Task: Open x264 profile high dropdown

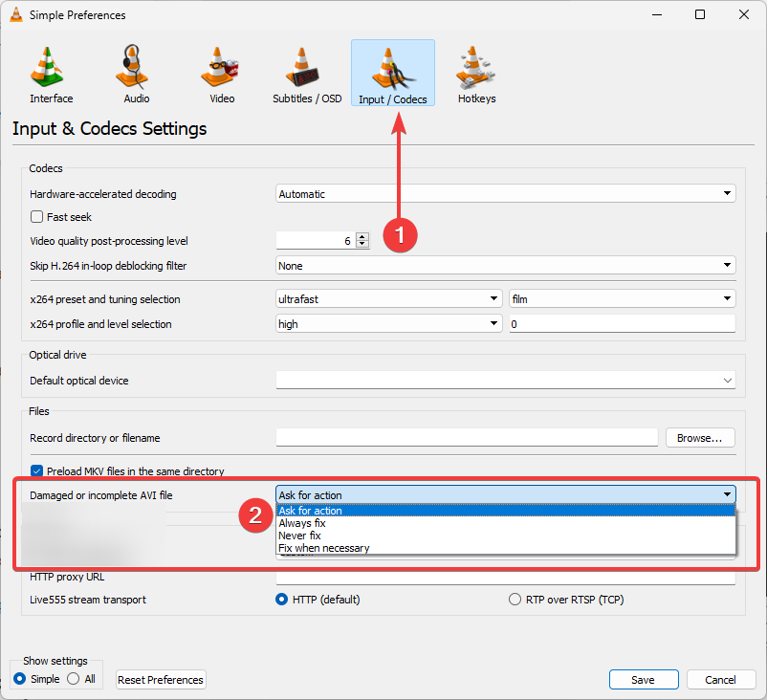Action: tap(389, 324)
